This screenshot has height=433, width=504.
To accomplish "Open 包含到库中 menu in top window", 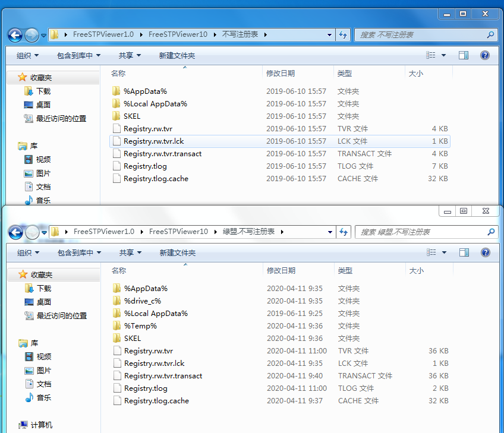I will coord(78,56).
